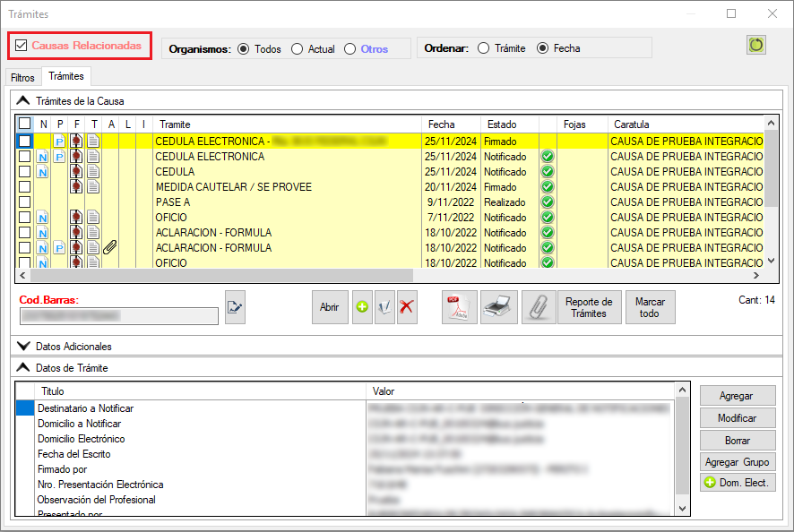Expand the Datos Adicionales section
Image resolution: width=794 pixels, height=532 pixels.
click(23, 346)
